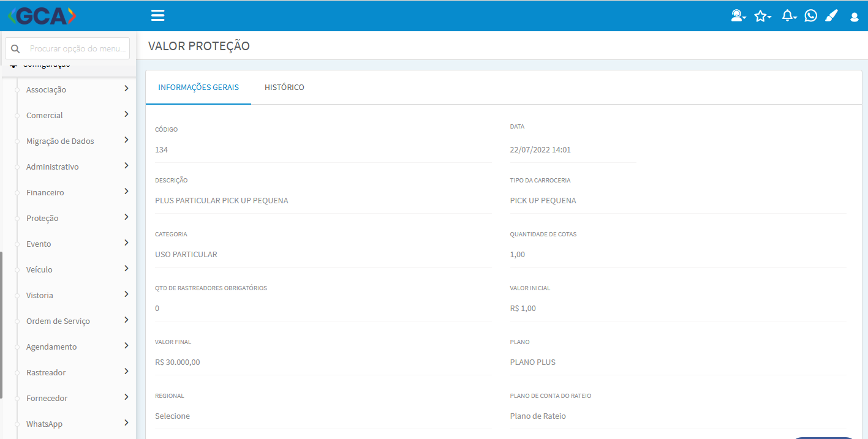Click the VALOR PROTEÇÃO page title
Viewport: 868px width, 439px height.
[x=199, y=46]
